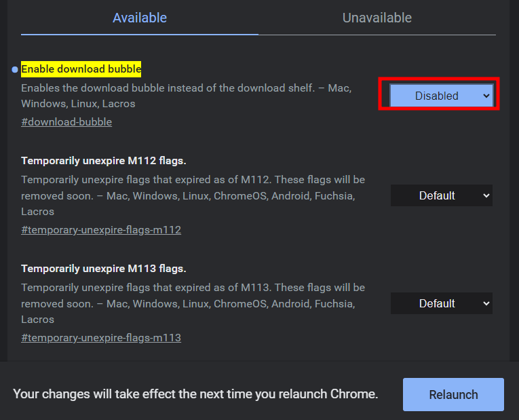Click the Relaunch button
519x420 pixels.
pos(453,394)
